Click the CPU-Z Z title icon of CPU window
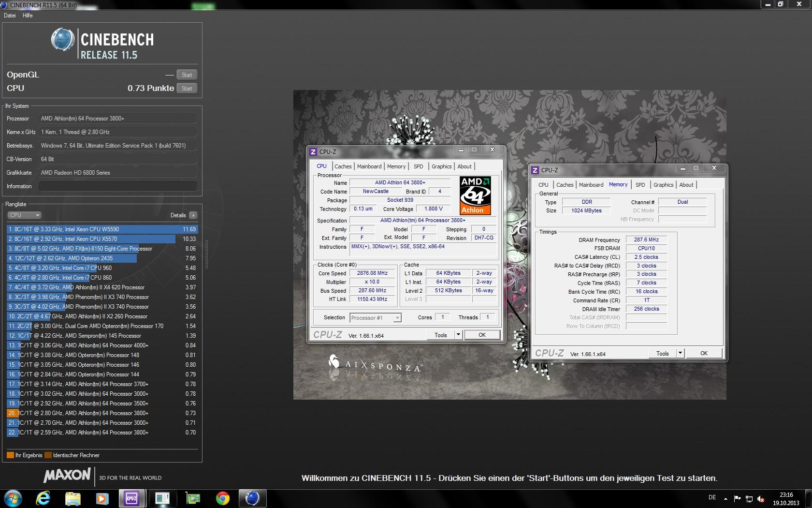The image size is (812, 508). 313,152
